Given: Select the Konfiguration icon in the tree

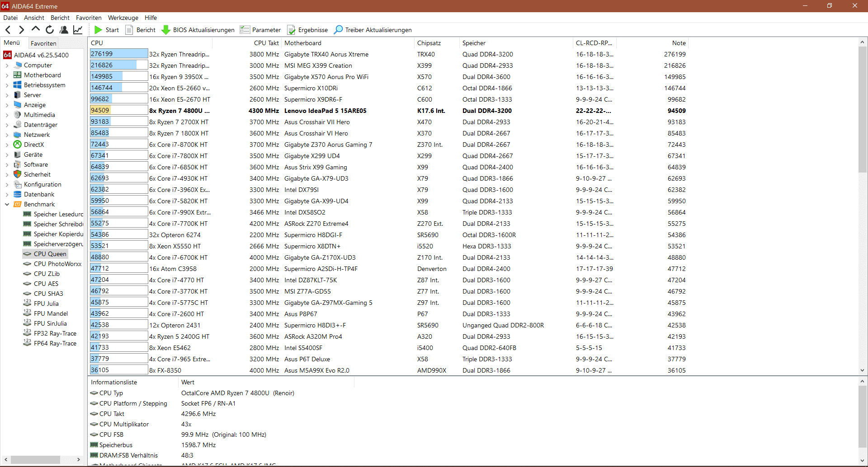Looking at the screenshot, I should click(x=18, y=184).
